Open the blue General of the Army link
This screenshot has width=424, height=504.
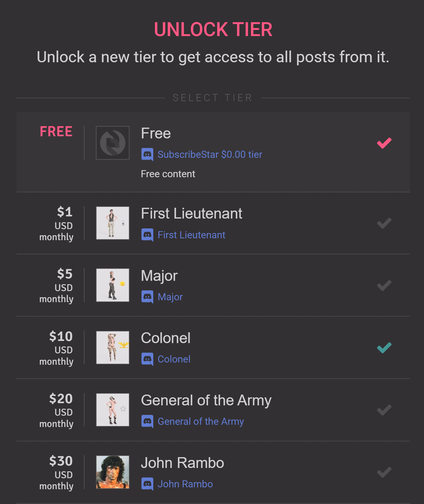(201, 421)
